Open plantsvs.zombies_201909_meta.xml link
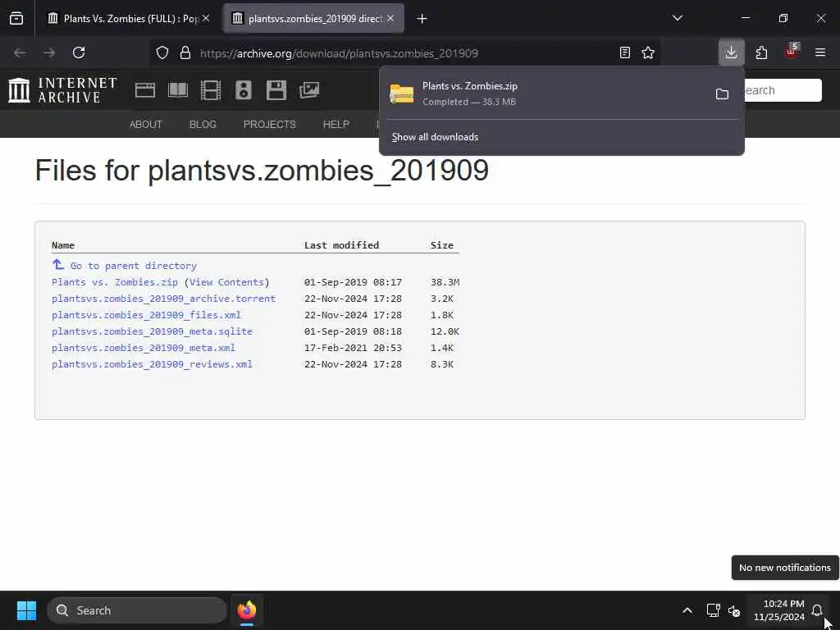This screenshot has height=630, width=840. pyautogui.click(x=144, y=348)
